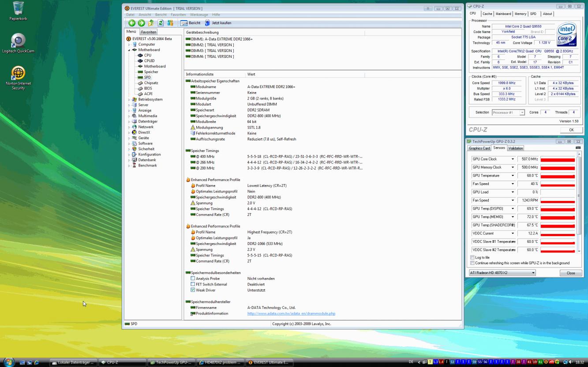Viewport: 588px width, 367px height.
Task: Click Close button in GPU-Z
Action: click(x=571, y=273)
